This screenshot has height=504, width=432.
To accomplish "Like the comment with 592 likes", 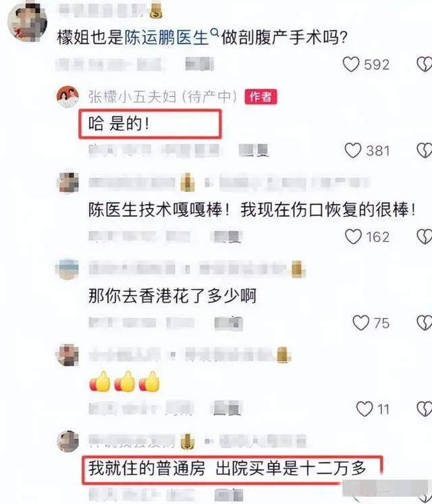I will (351, 64).
